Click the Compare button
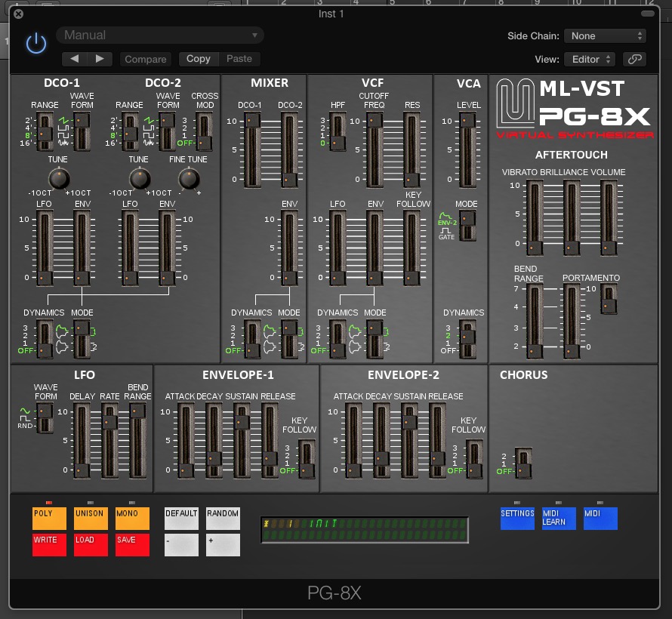This screenshot has height=619, width=672. 145,59
